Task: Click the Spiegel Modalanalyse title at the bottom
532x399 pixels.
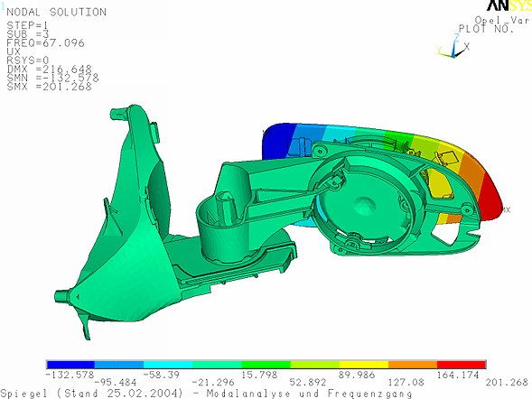Action: [206, 394]
